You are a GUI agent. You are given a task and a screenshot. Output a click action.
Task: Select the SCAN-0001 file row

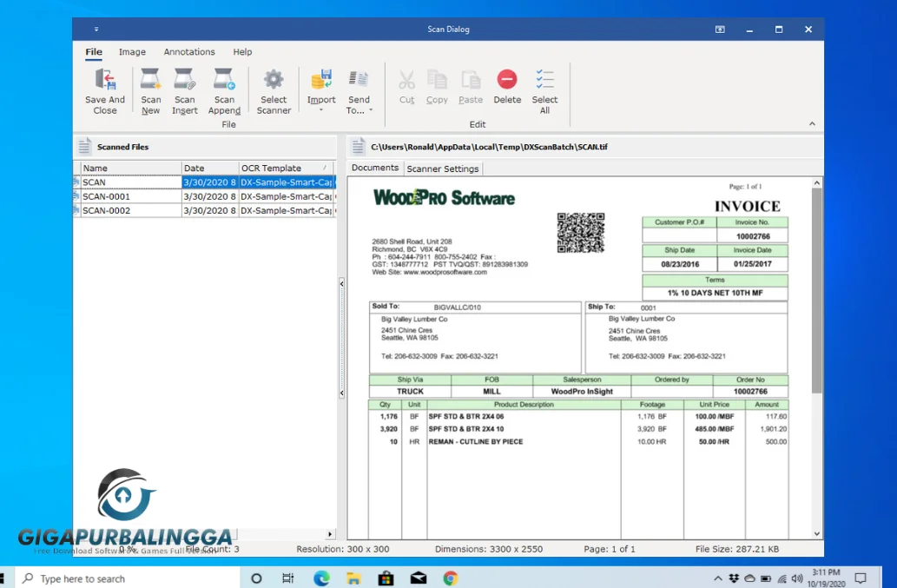204,196
